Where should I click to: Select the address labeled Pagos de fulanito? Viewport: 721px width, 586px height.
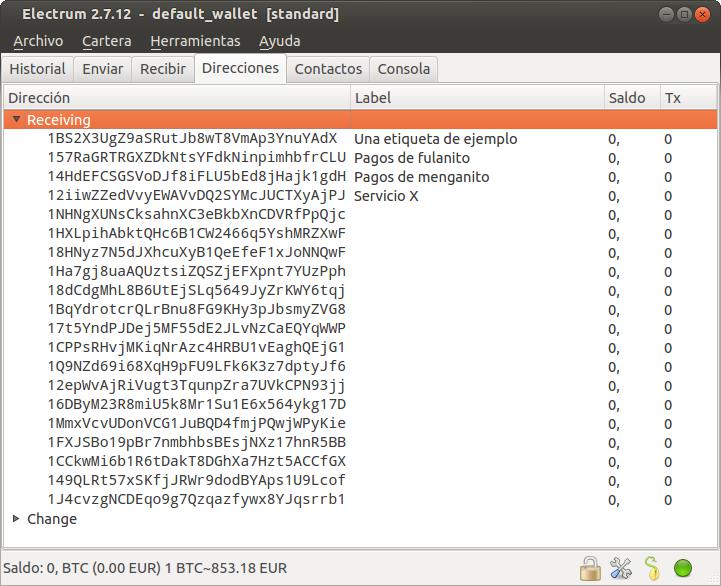click(x=196, y=158)
